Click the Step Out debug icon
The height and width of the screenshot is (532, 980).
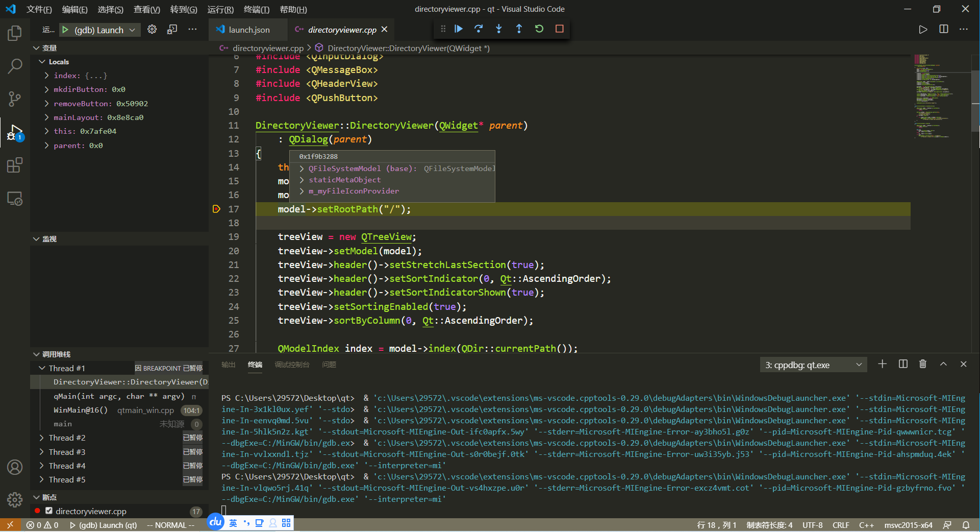click(519, 29)
